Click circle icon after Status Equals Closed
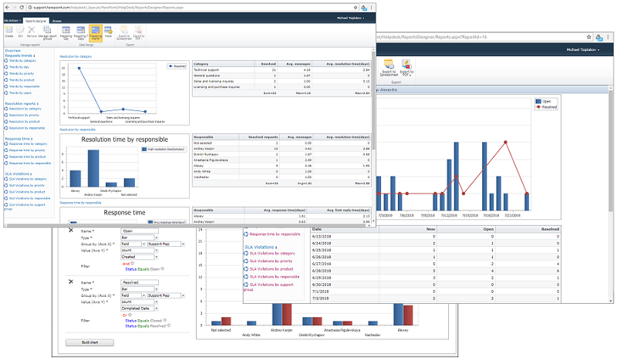 coord(165,320)
